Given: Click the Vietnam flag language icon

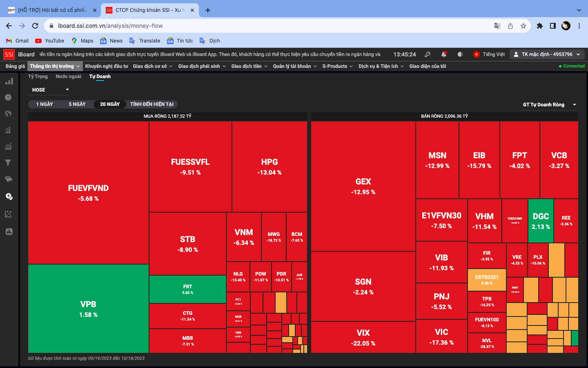Looking at the screenshot, I should 476,54.
